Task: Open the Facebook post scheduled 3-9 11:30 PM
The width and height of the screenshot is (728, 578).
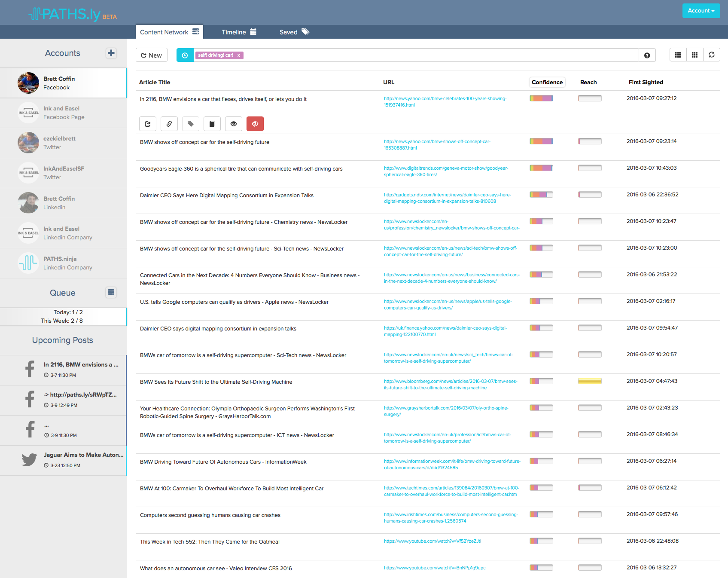Action: coord(63,430)
